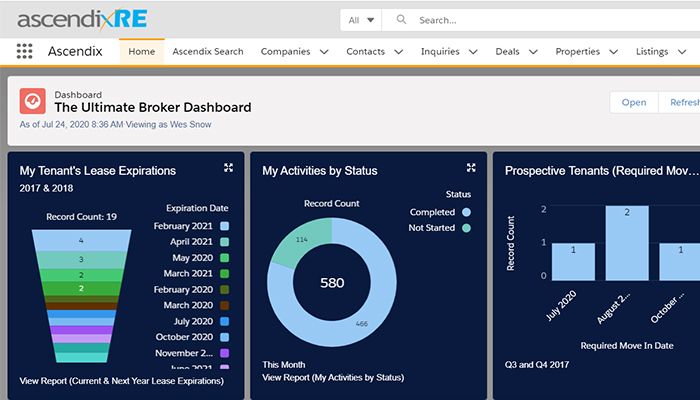Click the search magnifier icon
This screenshot has width=700, height=400.
pos(402,20)
